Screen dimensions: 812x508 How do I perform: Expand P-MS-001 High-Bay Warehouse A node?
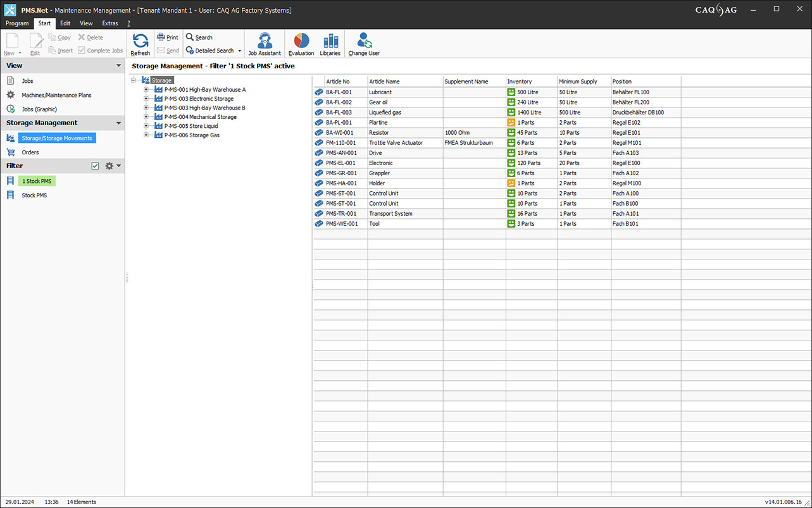pyautogui.click(x=146, y=89)
